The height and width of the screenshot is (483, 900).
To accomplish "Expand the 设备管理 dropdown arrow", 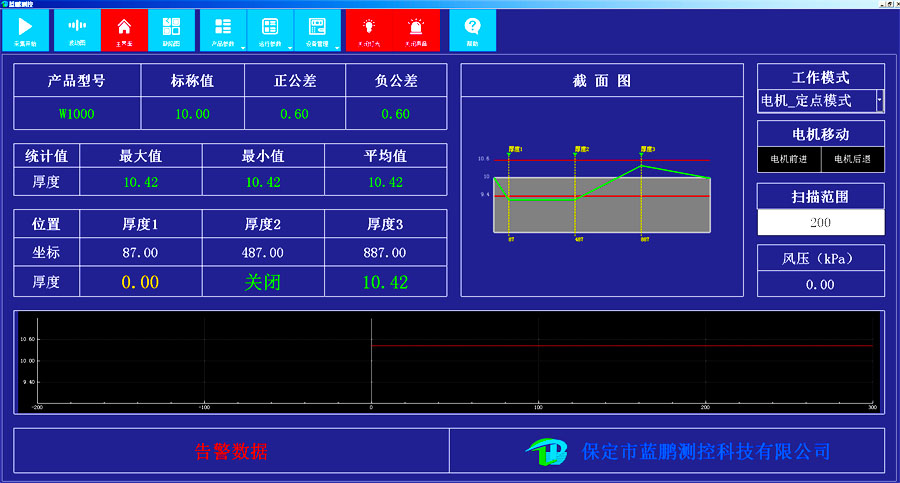I will tap(337, 46).
